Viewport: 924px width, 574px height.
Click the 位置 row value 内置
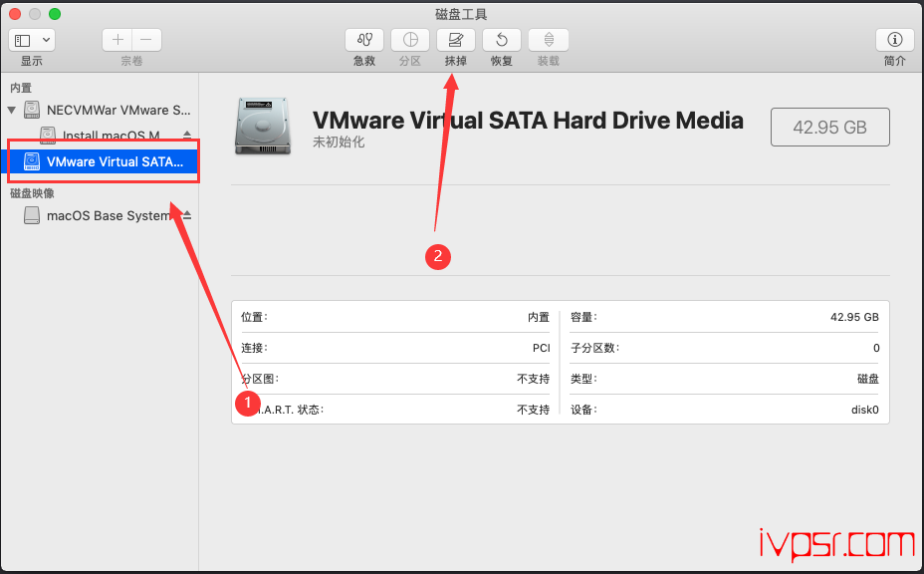tap(539, 317)
